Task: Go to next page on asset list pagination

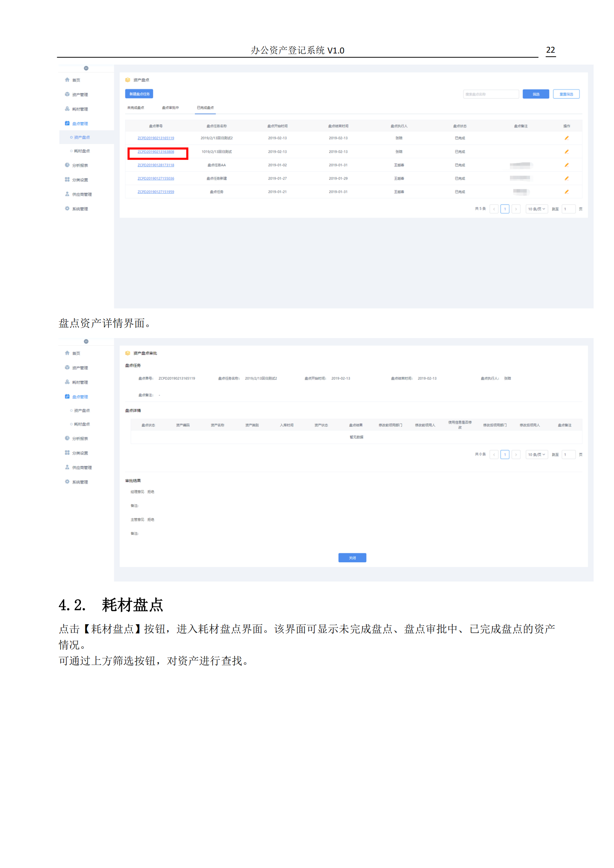Action: pyautogui.click(x=516, y=209)
